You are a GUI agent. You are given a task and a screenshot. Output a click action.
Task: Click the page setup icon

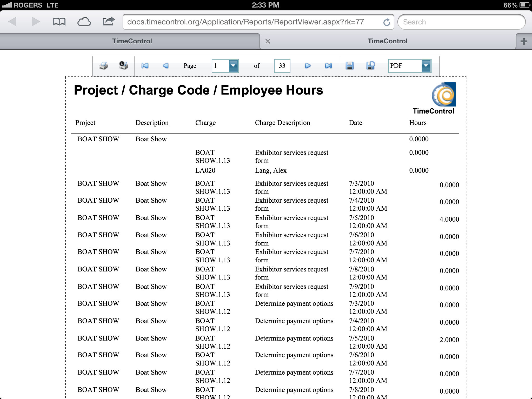coord(123,65)
